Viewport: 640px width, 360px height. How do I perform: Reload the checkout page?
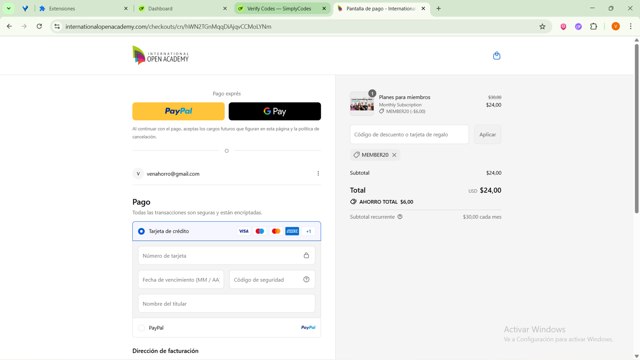pyautogui.click(x=39, y=27)
